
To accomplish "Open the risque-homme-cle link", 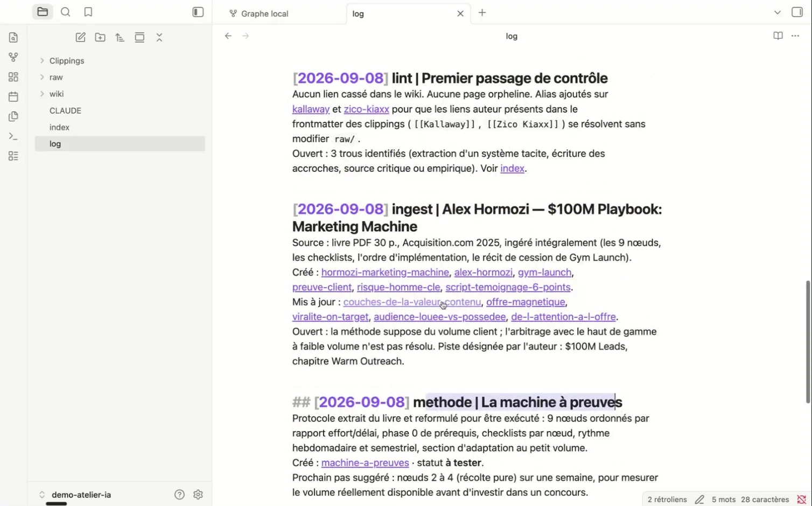I will pos(398,287).
